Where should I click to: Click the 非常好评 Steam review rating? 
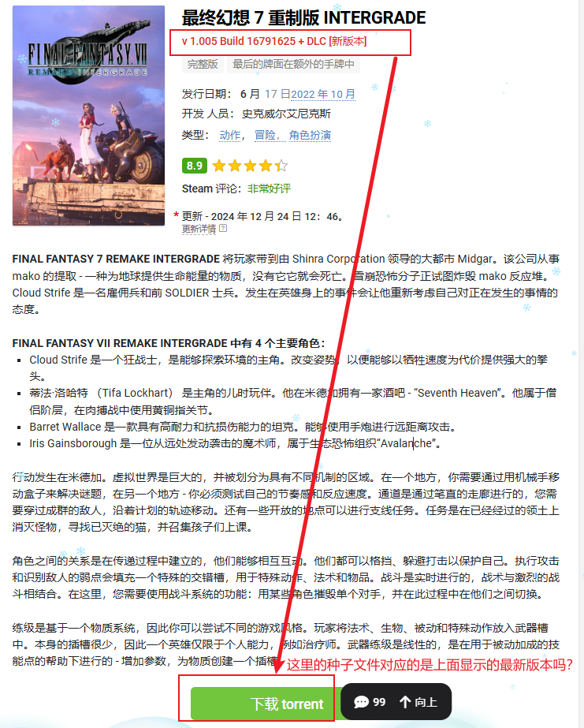tap(269, 189)
